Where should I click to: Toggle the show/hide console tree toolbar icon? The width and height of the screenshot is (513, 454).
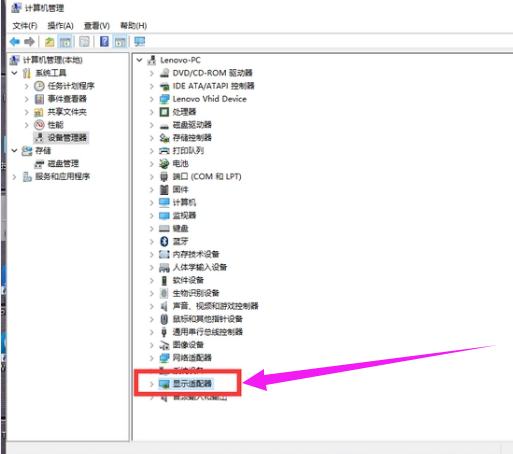point(65,42)
